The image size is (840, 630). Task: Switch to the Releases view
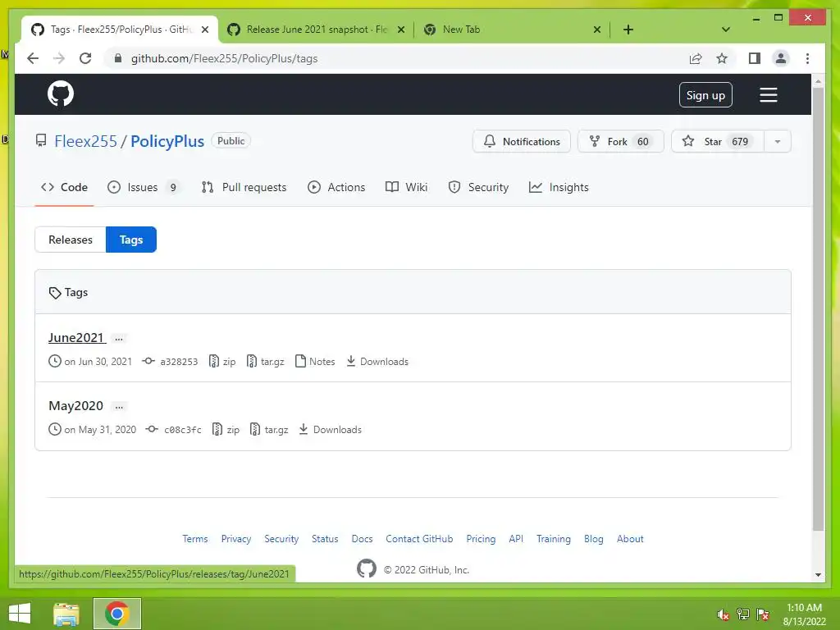coord(71,240)
